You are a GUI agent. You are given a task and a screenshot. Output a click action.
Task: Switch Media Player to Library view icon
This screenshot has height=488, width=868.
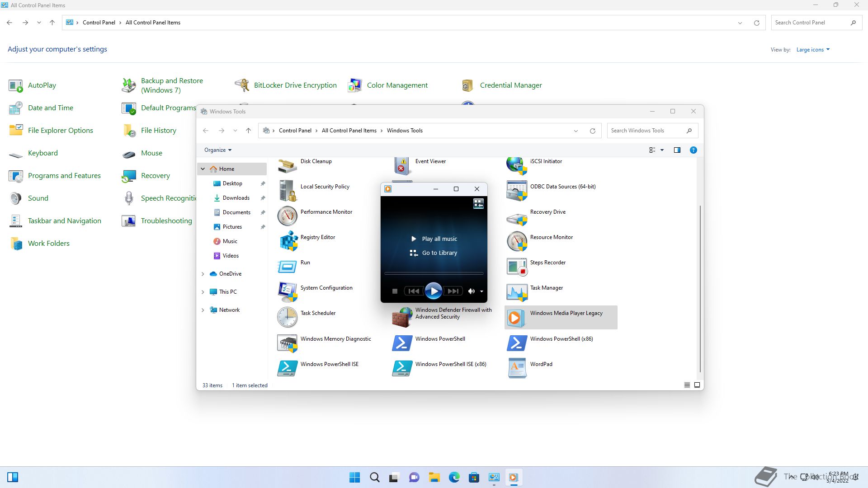[478, 204]
